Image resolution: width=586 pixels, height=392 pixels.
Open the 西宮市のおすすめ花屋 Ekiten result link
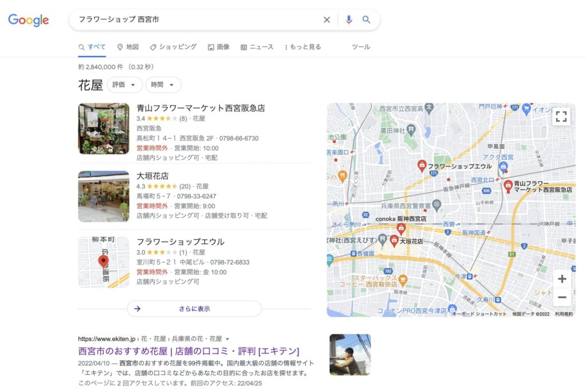[x=188, y=351]
